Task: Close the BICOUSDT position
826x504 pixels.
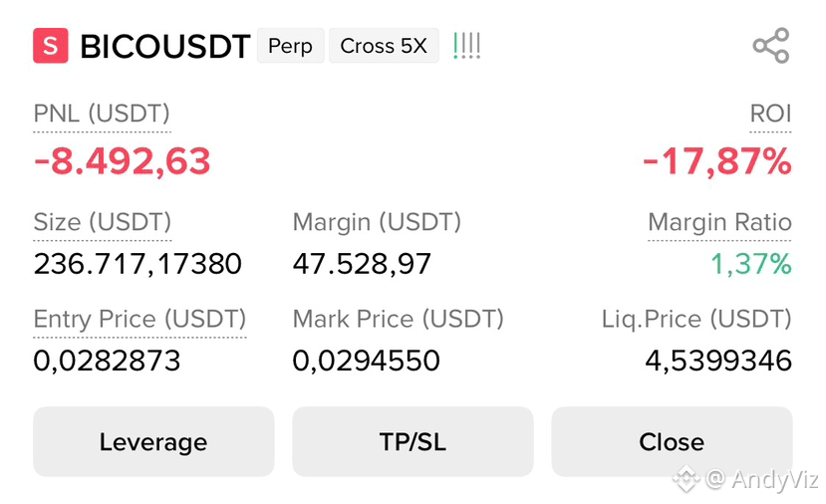Action: pos(672,441)
